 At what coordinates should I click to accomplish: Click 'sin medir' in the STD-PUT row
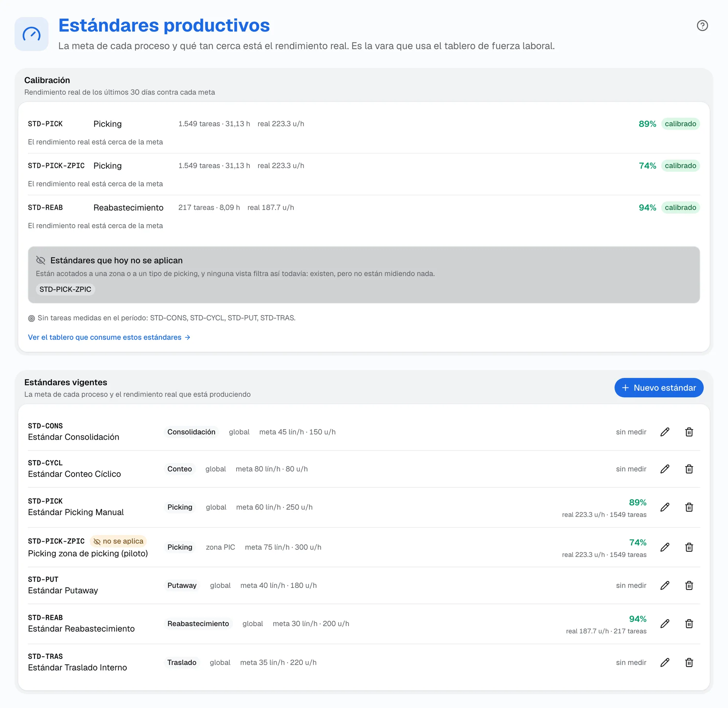pos(631,585)
